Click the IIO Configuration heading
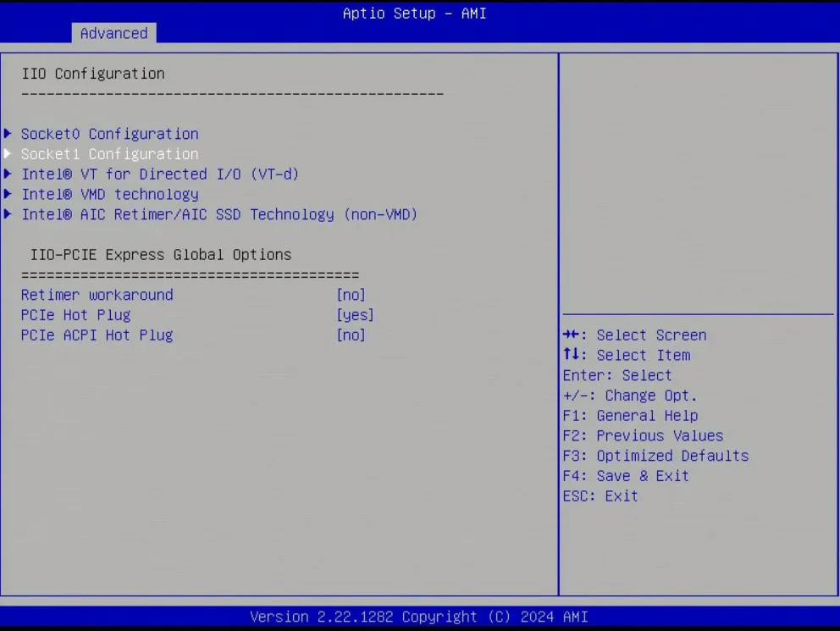 93,73
